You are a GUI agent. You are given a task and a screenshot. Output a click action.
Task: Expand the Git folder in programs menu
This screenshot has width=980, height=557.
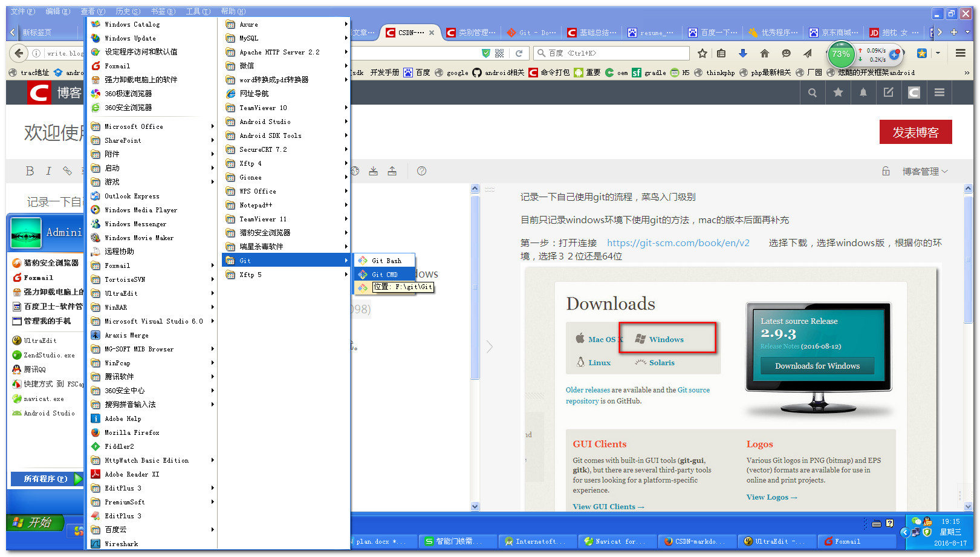[286, 261]
